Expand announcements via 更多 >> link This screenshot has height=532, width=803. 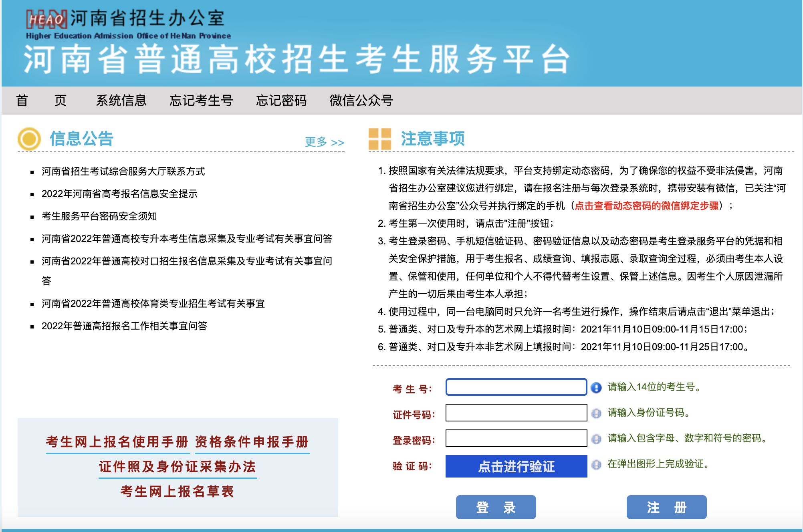coord(325,142)
